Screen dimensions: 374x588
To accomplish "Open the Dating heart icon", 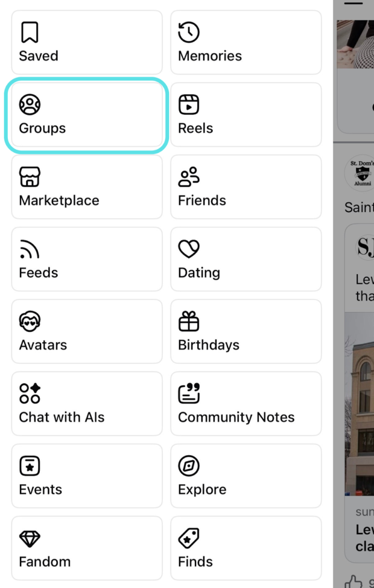I will [x=189, y=249].
